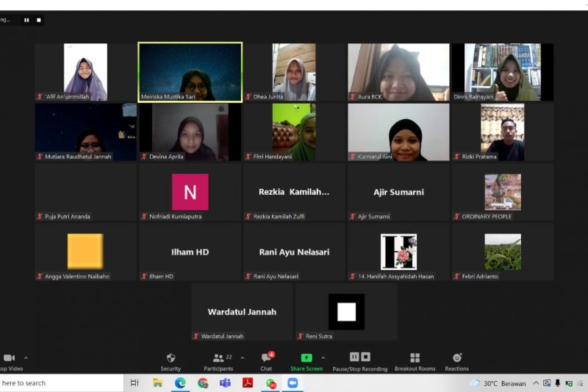
Task: Open the Reactions menu
Action: pyautogui.click(x=456, y=363)
